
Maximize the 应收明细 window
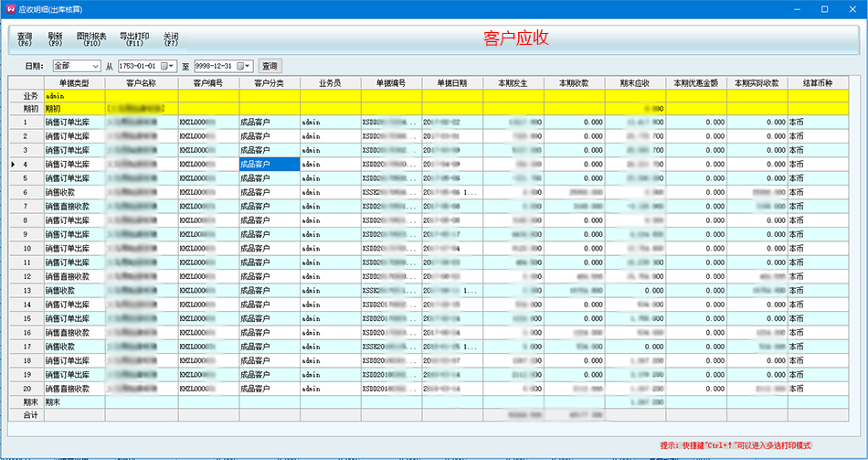pyautogui.click(x=824, y=9)
